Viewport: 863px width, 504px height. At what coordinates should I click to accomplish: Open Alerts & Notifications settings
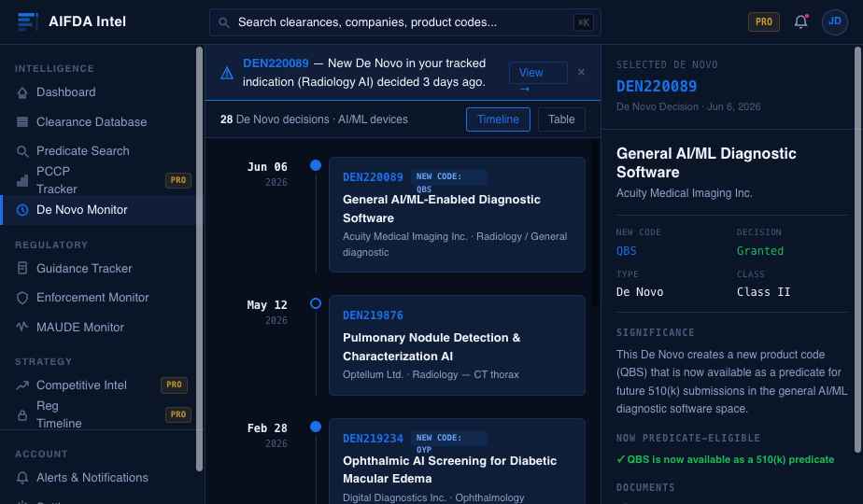tap(92, 478)
